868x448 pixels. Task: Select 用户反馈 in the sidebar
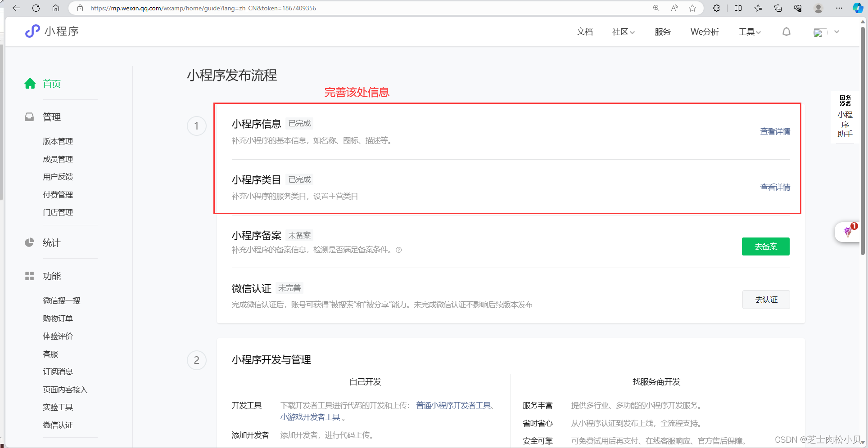click(x=58, y=177)
